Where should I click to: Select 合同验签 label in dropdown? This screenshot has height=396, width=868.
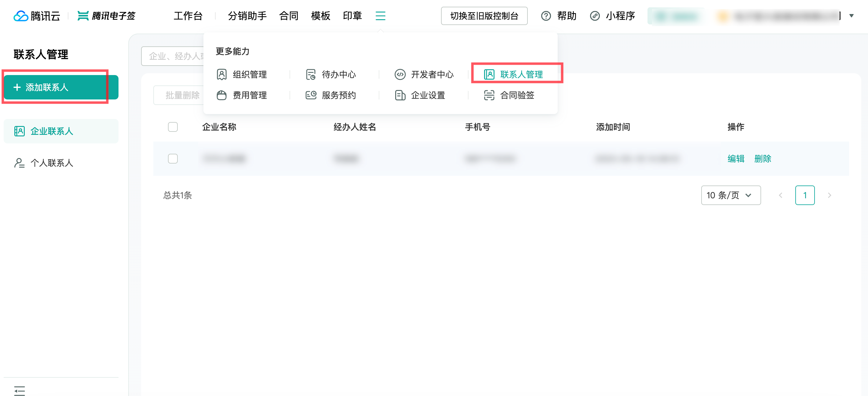click(x=517, y=95)
